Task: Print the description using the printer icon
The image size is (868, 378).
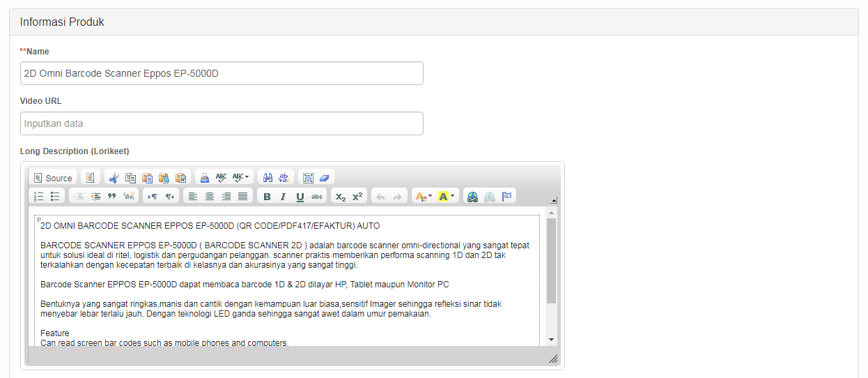Action: coord(205,178)
